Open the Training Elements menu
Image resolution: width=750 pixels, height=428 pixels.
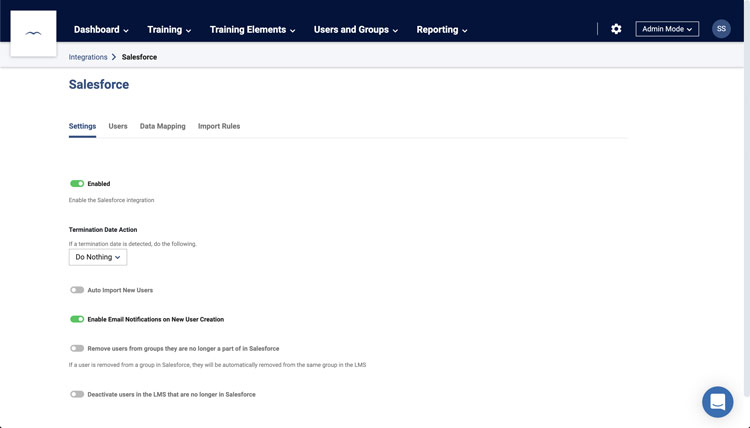tap(252, 30)
